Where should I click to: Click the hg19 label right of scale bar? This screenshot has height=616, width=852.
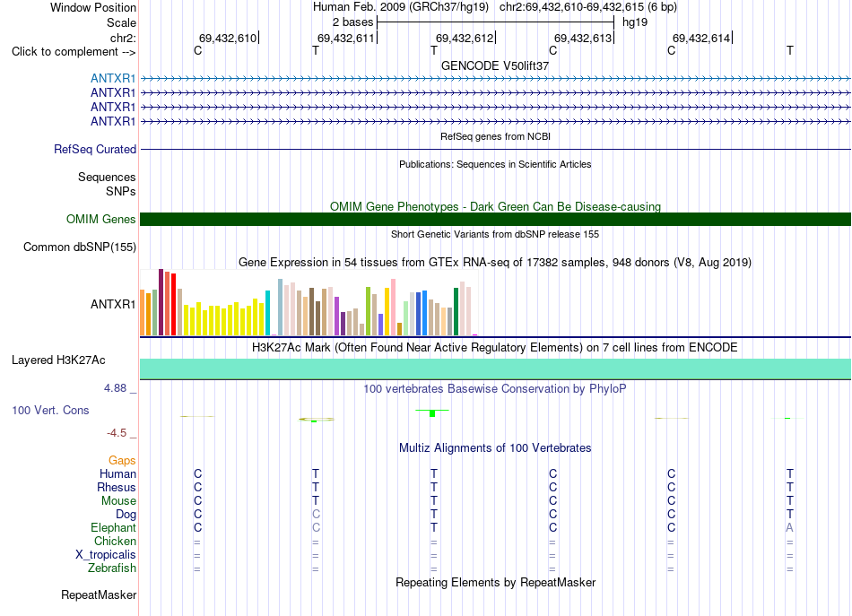point(635,22)
